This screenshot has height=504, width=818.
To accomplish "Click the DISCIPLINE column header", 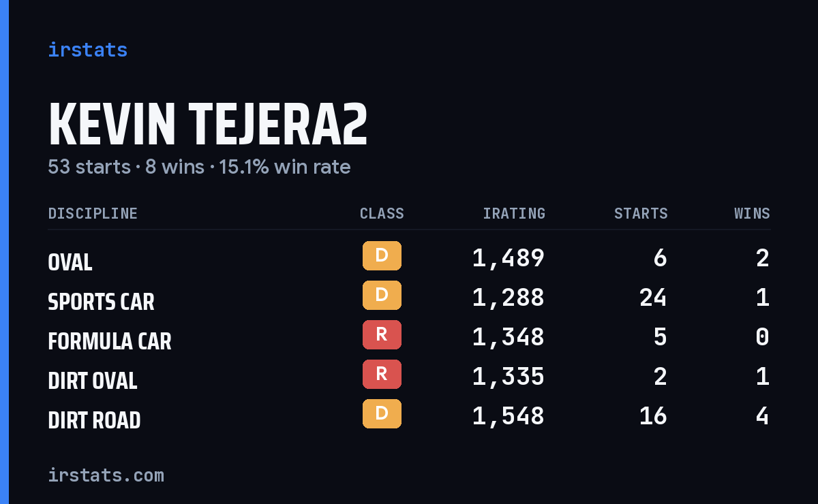I will pyautogui.click(x=93, y=214).
